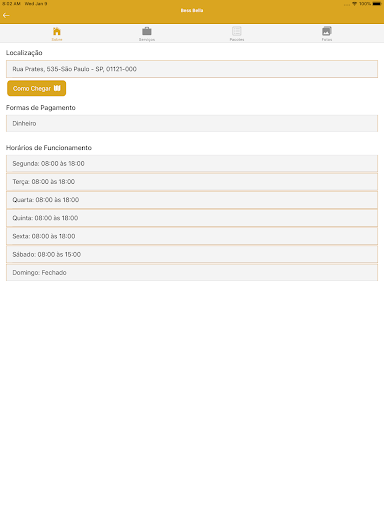Click the Bess Bella header title
Viewport: 384px width, 512px height.
[192, 10]
